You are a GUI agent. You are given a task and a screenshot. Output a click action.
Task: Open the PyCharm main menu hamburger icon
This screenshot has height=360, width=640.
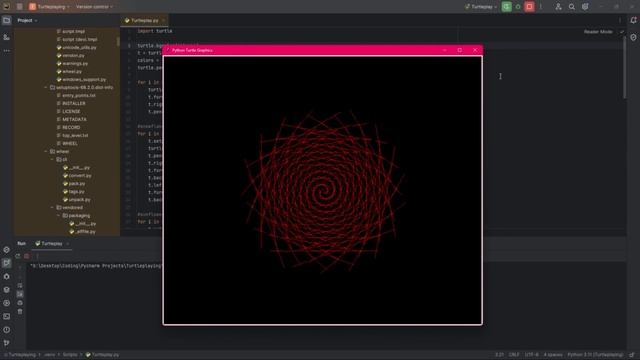20,7
